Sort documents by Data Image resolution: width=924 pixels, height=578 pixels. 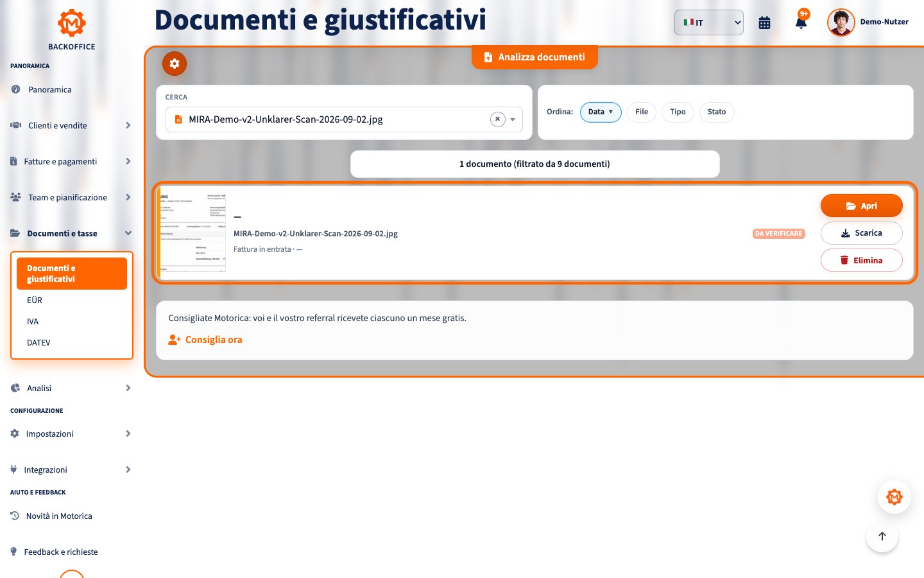click(601, 112)
